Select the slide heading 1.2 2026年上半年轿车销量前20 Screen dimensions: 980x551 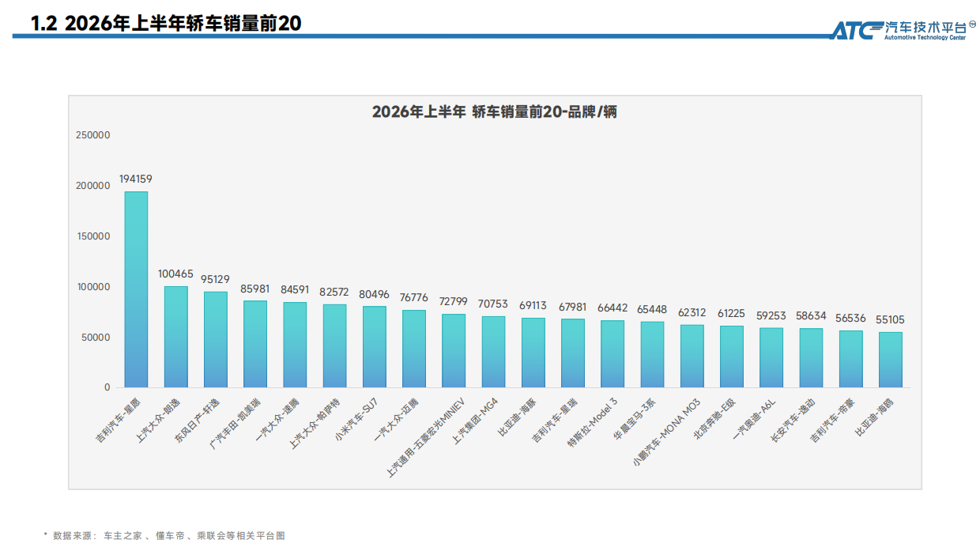(x=166, y=24)
